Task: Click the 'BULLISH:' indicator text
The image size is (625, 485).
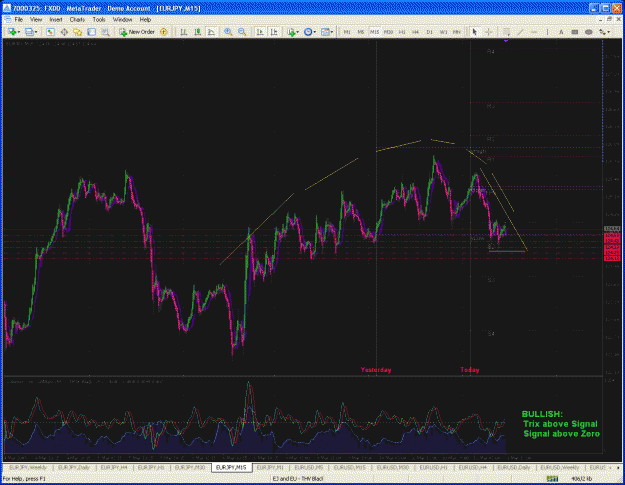Action: (x=542, y=414)
